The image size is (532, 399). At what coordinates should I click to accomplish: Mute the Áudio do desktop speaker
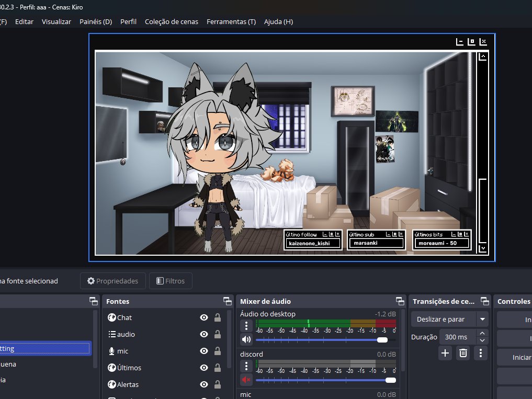coord(246,339)
